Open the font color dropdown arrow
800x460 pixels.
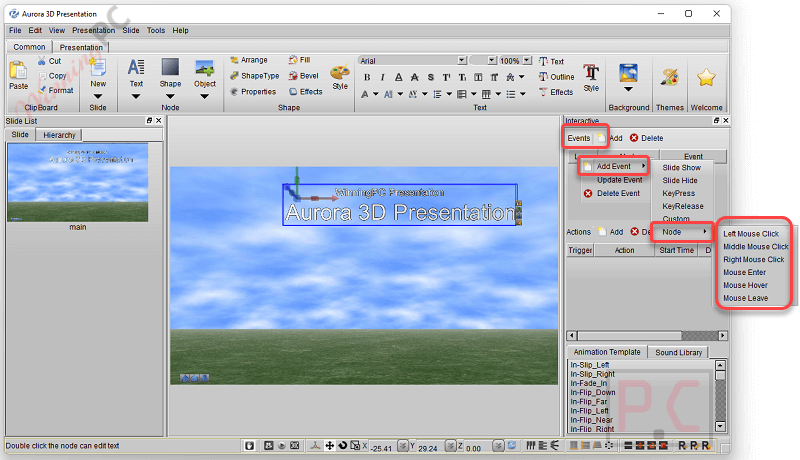pos(376,94)
